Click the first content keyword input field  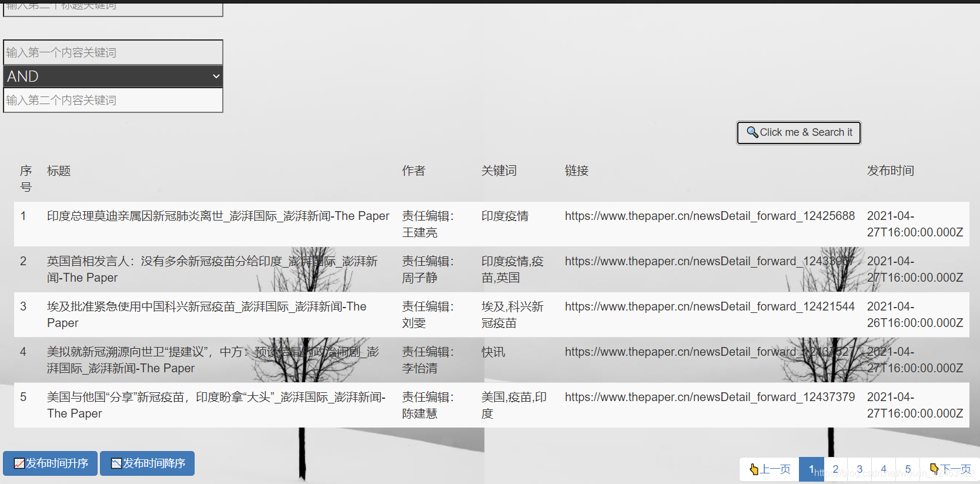point(113,52)
